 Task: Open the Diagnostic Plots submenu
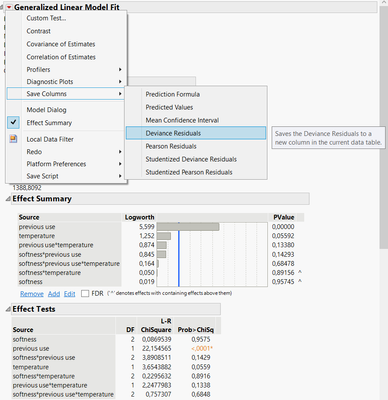coord(66,82)
